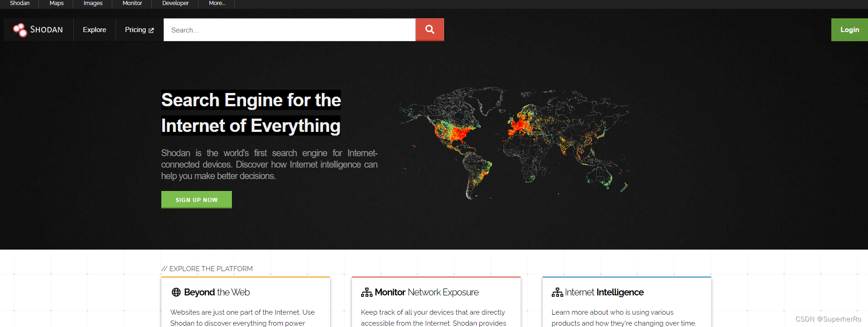Screen dimensions: 868x327
Task: Click the "Learn more about who is using" description
Action: tap(624, 318)
